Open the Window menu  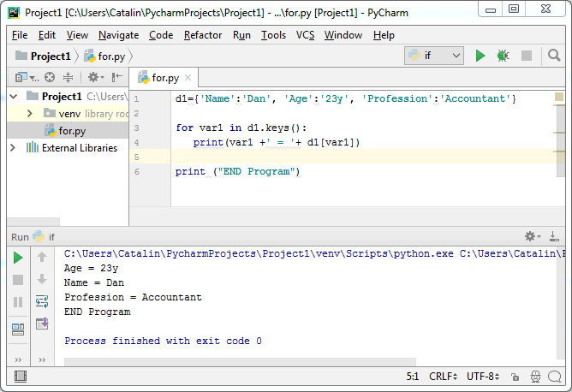tap(343, 35)
